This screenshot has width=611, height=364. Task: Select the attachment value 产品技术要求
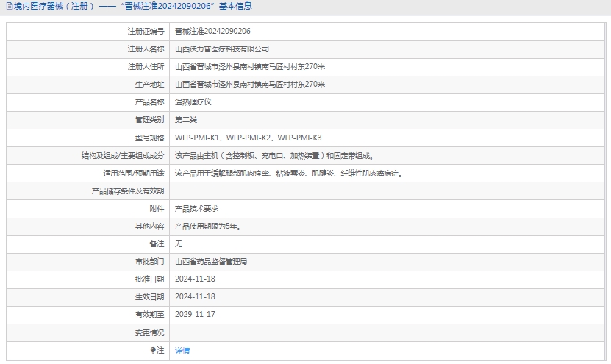(196, 209)
